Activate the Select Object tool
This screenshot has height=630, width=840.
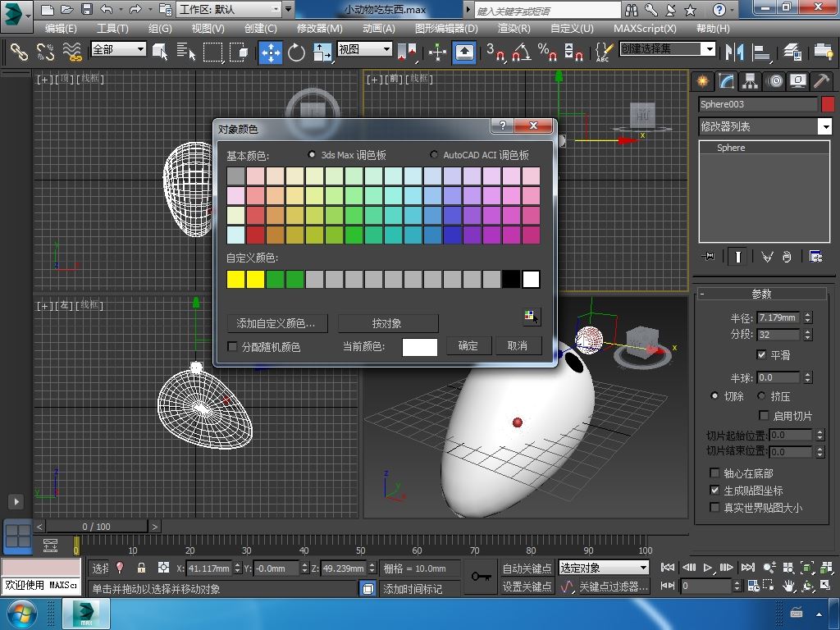click(x=160, y=52)
